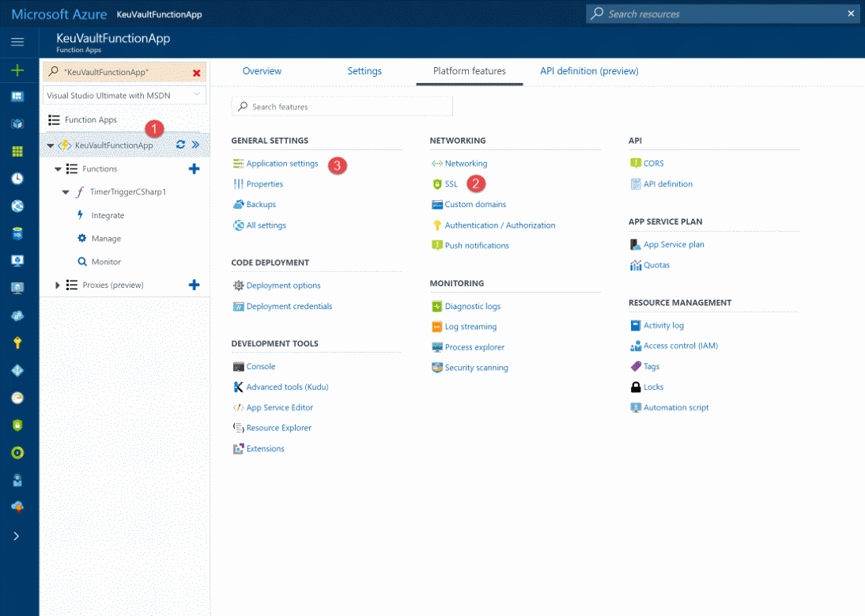Click the Quotas chart icon
Image resolution: width=865 pixels, height=616 pixels.
[636, 265]
